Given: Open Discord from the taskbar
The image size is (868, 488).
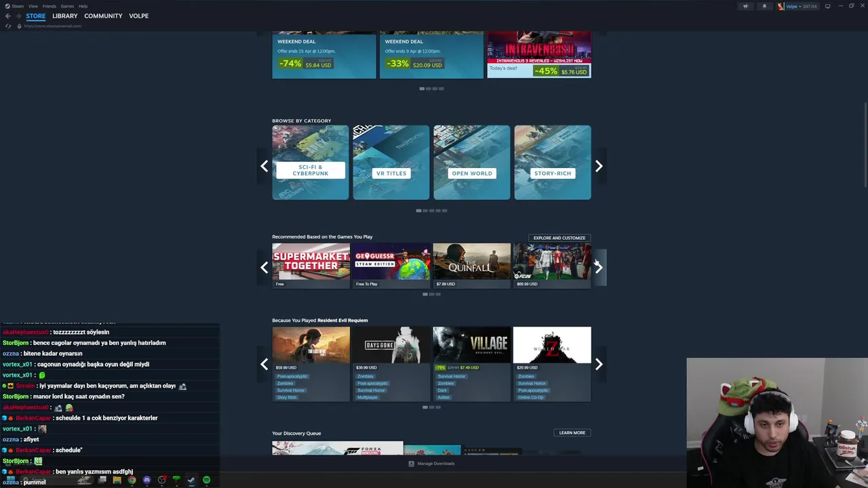Looking at the screenshot, I should pyautogui.click(x=146, y=480).
